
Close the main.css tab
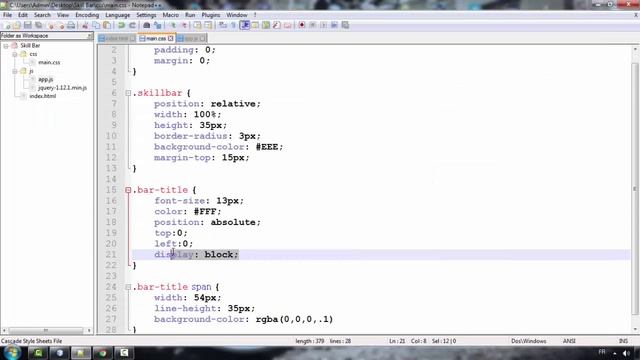pos(171,38)
